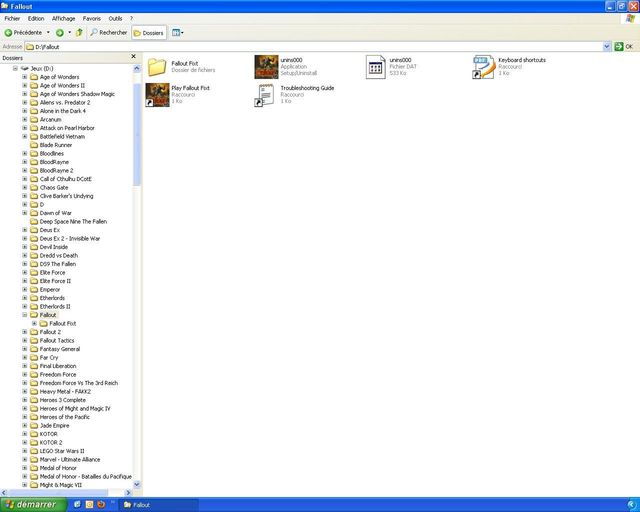Select the Far Cry folder

click(x=49, y=357)
